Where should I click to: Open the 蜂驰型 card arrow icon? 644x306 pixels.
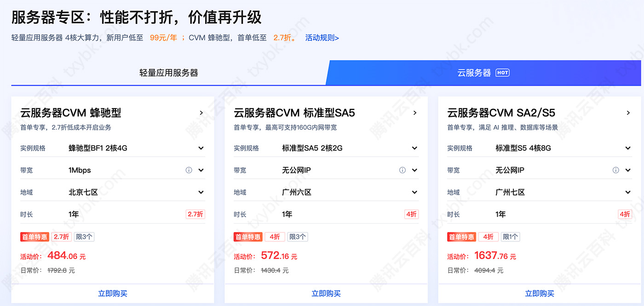(x=201, y=113)
